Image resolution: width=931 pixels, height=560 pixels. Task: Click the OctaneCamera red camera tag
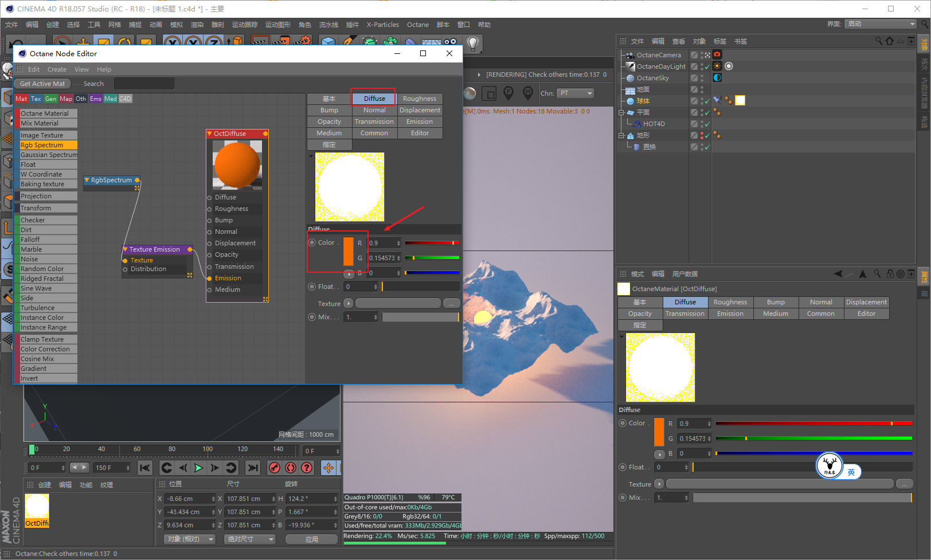(717, 54)
